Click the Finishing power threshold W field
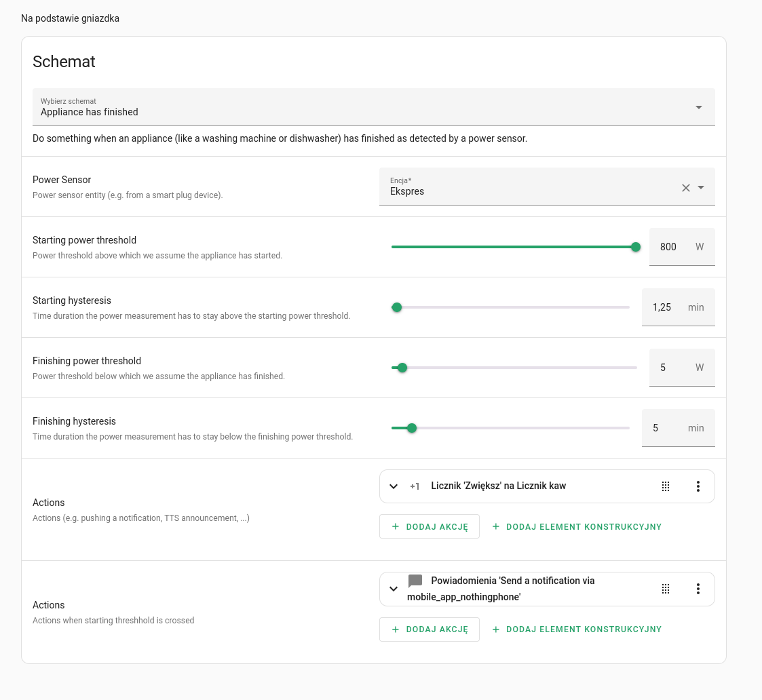 coord(682,368)
